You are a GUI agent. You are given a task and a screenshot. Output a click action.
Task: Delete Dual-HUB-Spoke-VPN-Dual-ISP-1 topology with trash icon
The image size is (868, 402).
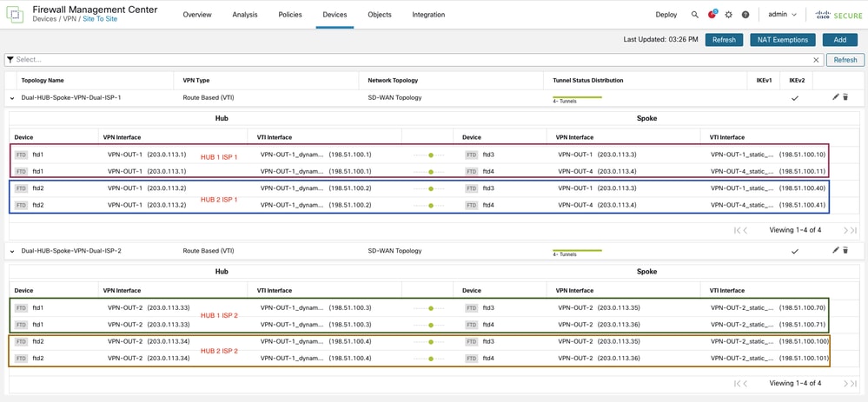(845, 97)
